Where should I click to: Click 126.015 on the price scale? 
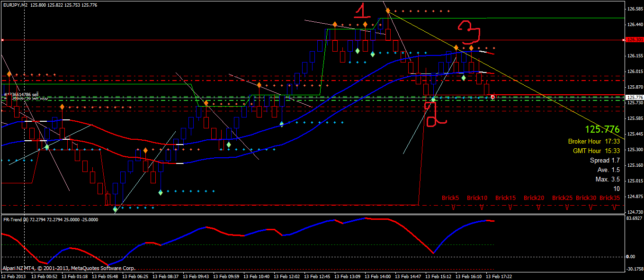tap(635, 72)
